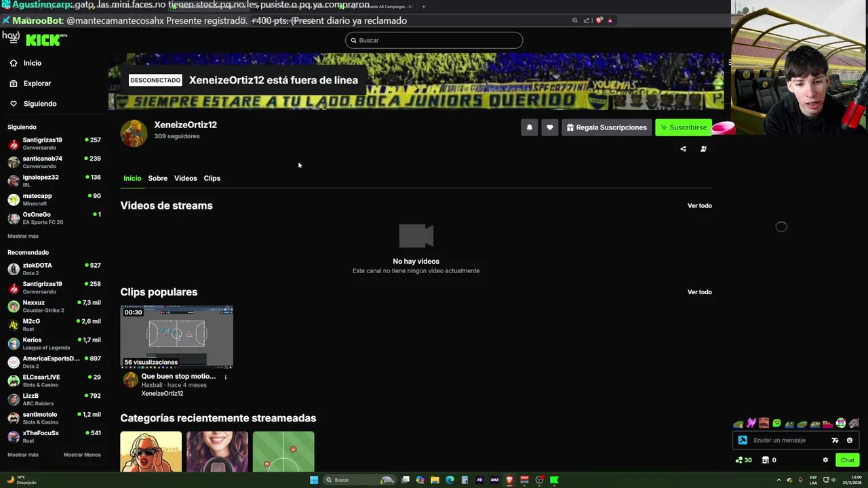
Task: Open ELCesarLIVE recommended channel
Action: coord(54,381)
